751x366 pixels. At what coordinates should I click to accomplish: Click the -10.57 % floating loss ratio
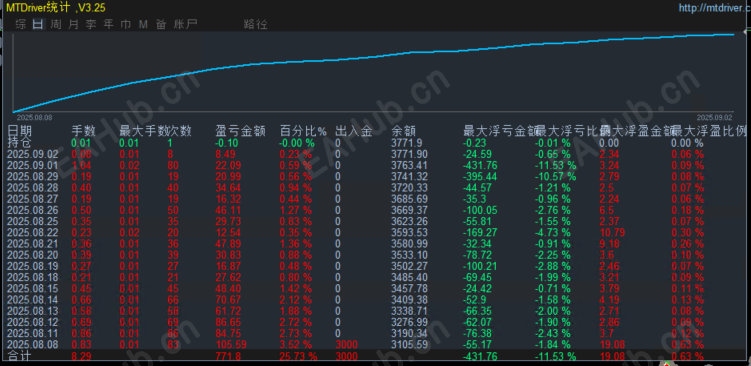[556, 176]
